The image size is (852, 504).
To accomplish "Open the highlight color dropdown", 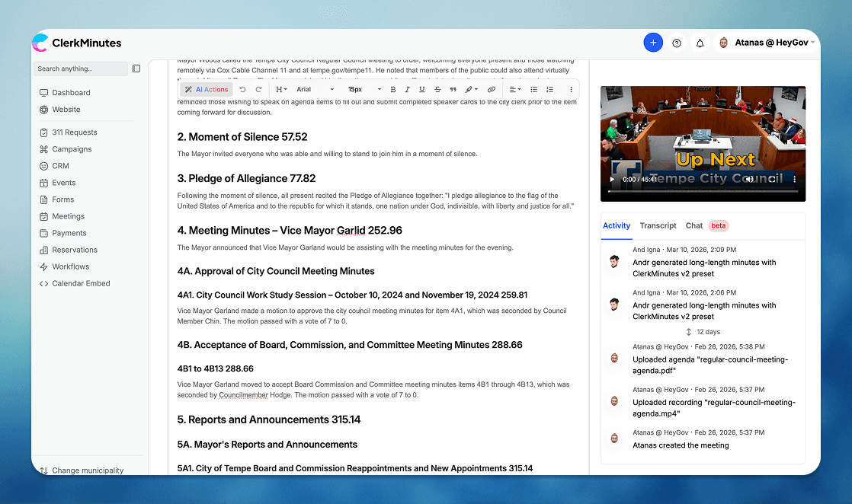I will click(x=471, y=90).
